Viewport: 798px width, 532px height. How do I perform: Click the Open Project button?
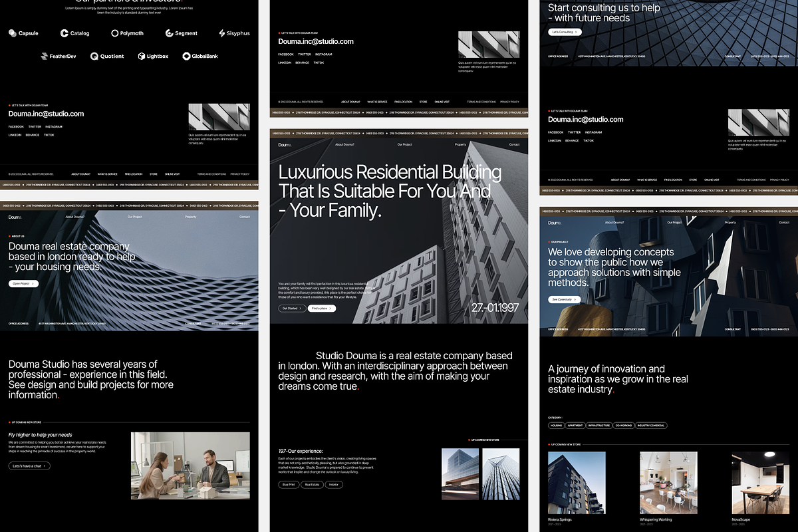pyautogui.click(x=23, y=284)
